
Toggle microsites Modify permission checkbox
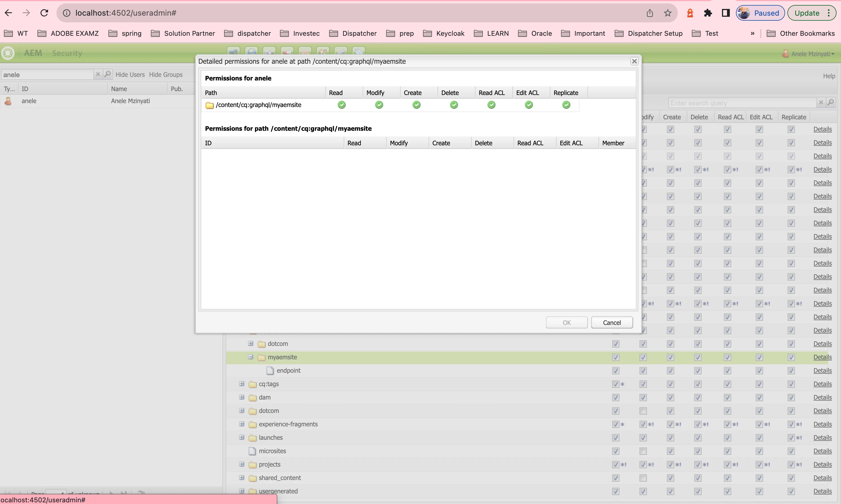coord(643,451)
